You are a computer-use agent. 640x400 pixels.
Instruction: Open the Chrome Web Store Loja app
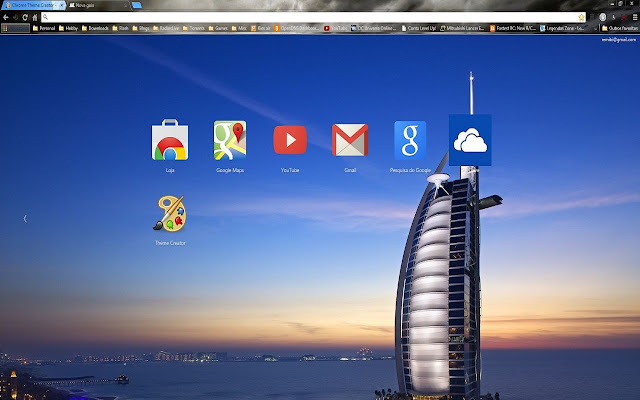(170, 140)
